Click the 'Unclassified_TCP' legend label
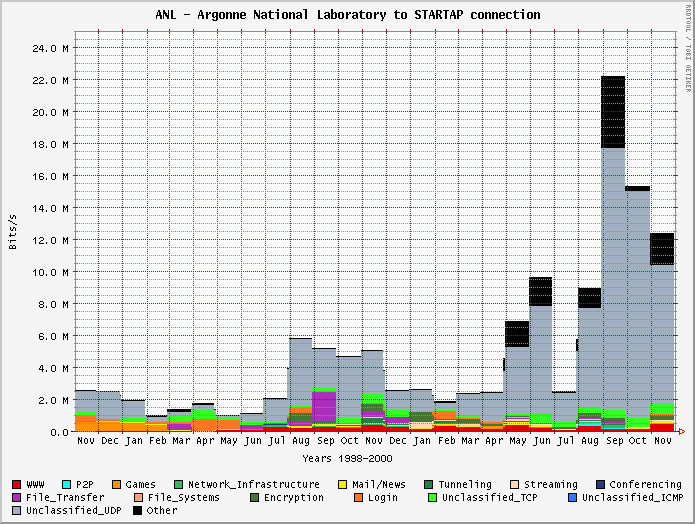Image resolution: width=695 pixels, height=524 pixels. [490, 498]
